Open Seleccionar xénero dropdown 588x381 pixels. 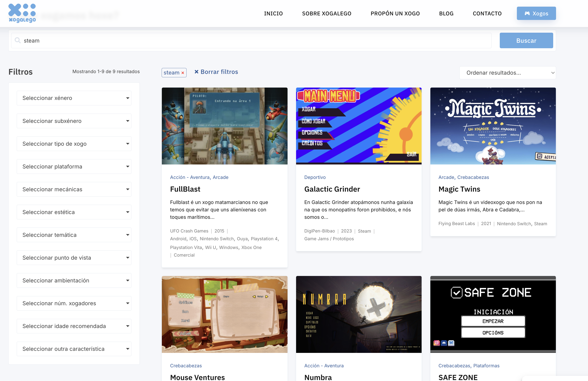(x=74, y=98)
